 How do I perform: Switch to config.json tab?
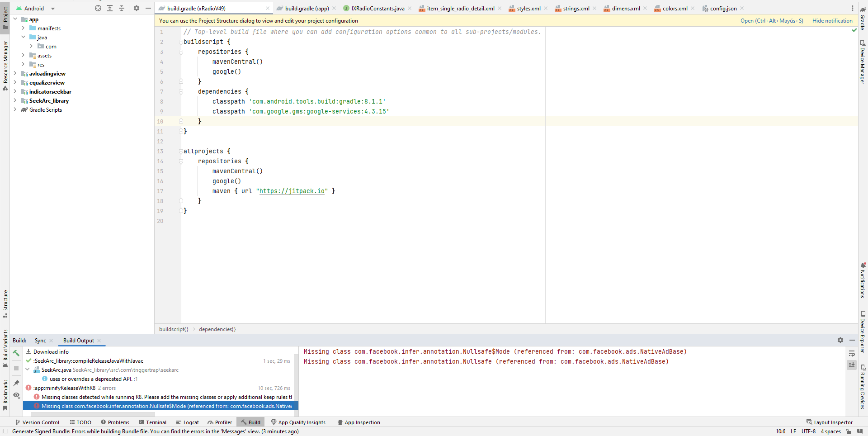coord(723,8)
